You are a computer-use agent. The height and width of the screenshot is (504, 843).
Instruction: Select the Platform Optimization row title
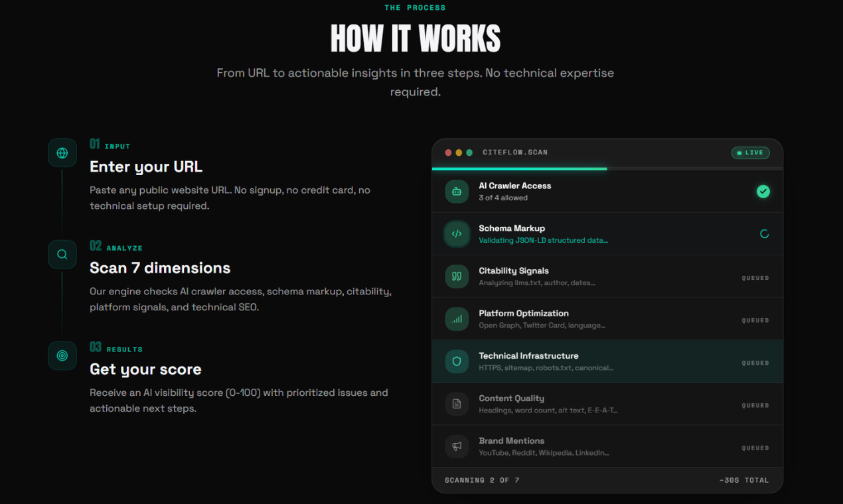[x=524, y=314]
